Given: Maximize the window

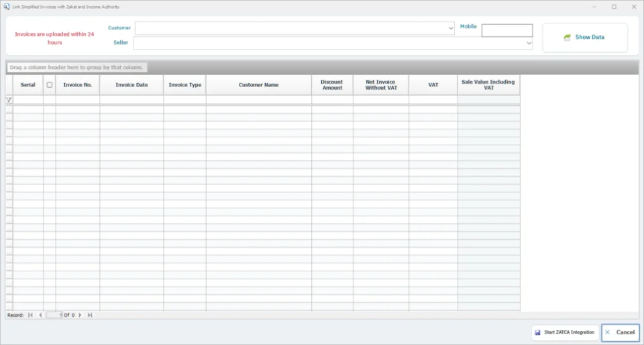Looking at the screenshot, I should (614, 7).
